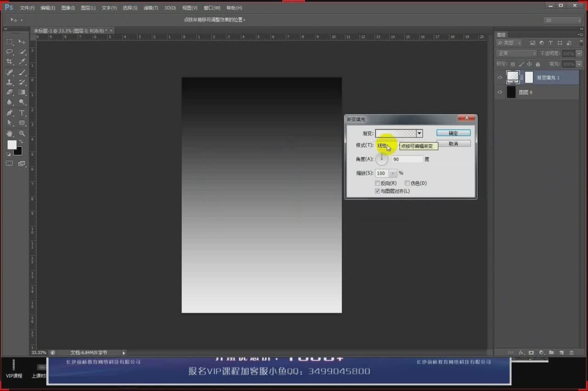
Task: Enable the 反向(R) checkbox
Action: tap(378, 183)
